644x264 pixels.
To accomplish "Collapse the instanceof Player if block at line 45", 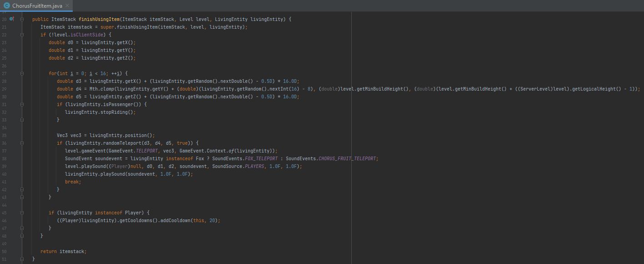I will point(22,213).
